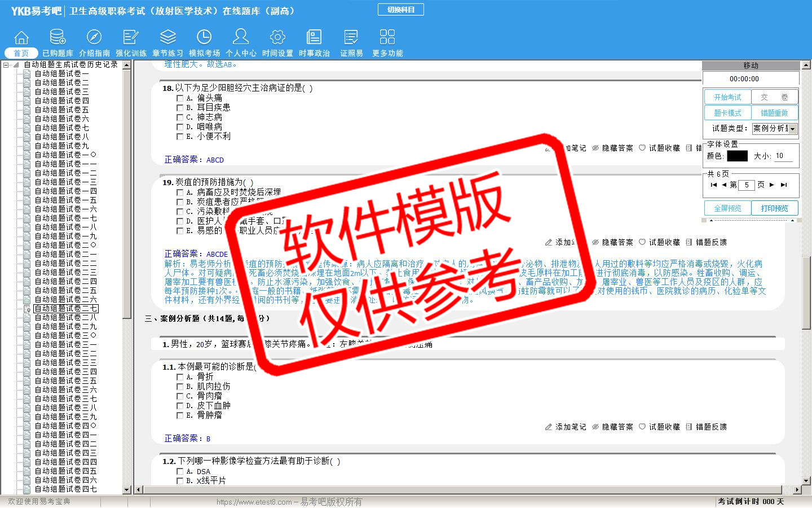Screen dimensions: 812x508
Task: Open 章节练习 layers icon
Action: [167, 38]
